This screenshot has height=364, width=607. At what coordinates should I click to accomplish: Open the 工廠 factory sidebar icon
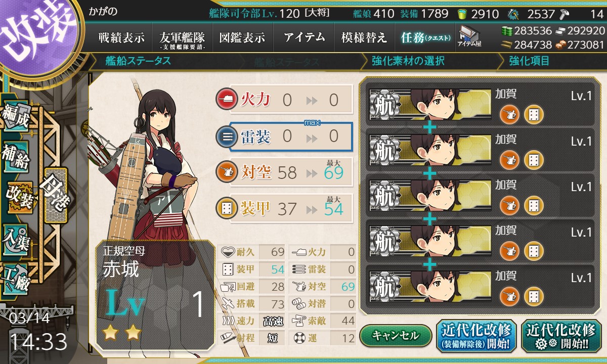[15, 279]
